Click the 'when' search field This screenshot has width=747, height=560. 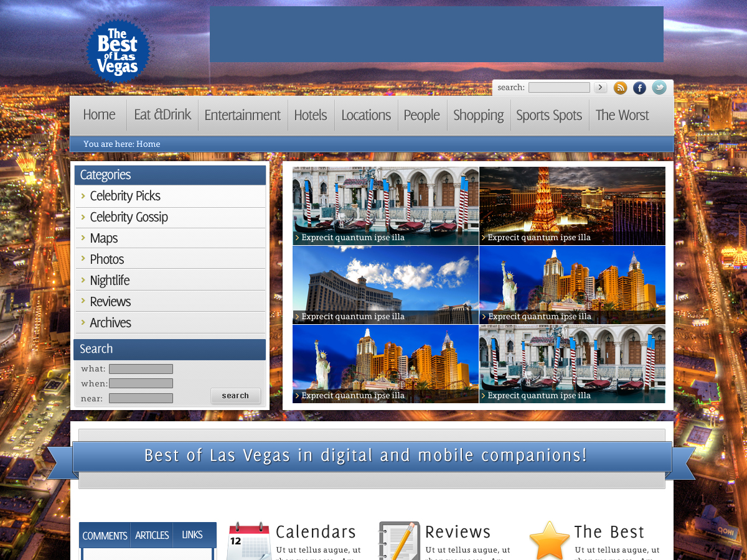[x=141, y=383]
